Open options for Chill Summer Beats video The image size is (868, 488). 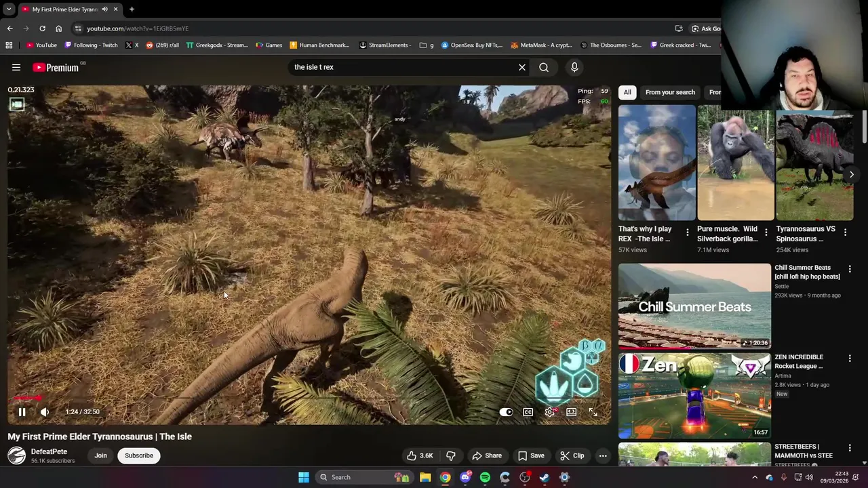(x=850, y=269)
